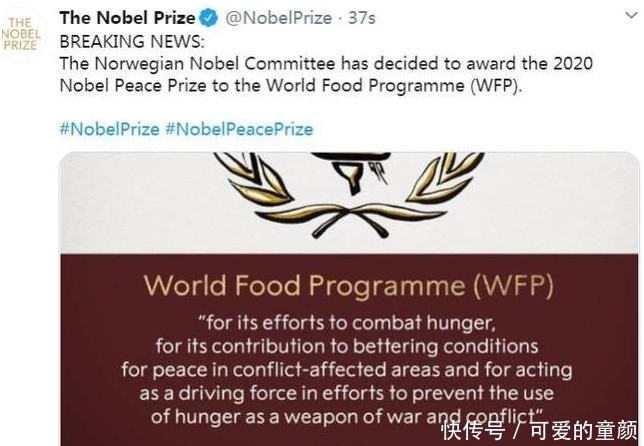
Task: Open the 37s timestamp permalink
Action: [x=362, y=18]
